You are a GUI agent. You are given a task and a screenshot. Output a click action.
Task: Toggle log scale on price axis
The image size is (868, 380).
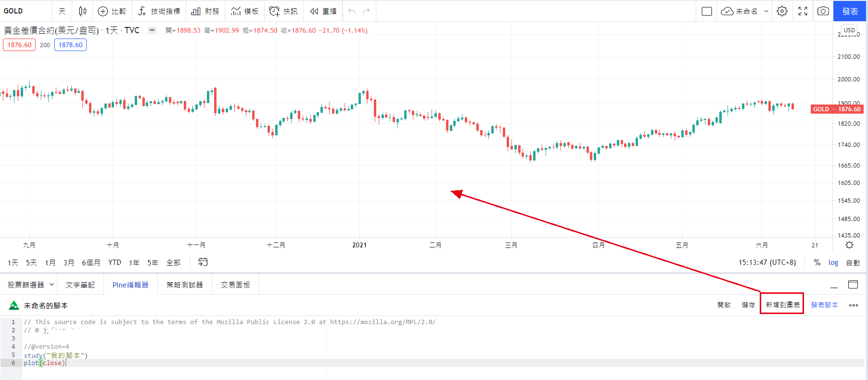[x=833, y=262]
